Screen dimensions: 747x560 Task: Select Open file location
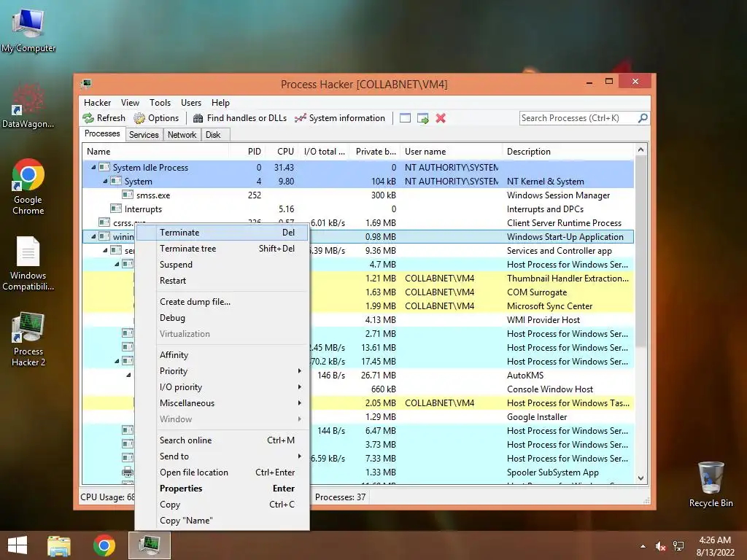click(x=222, y=472)
